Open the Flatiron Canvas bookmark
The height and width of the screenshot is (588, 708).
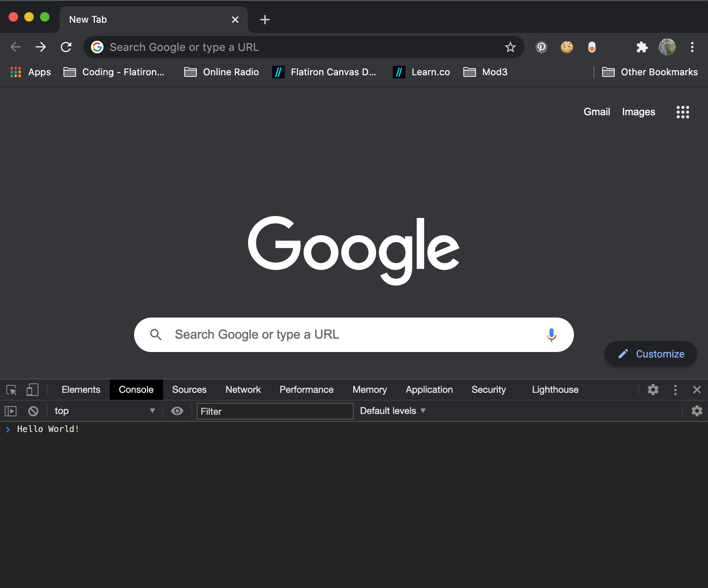coord(324,72)
